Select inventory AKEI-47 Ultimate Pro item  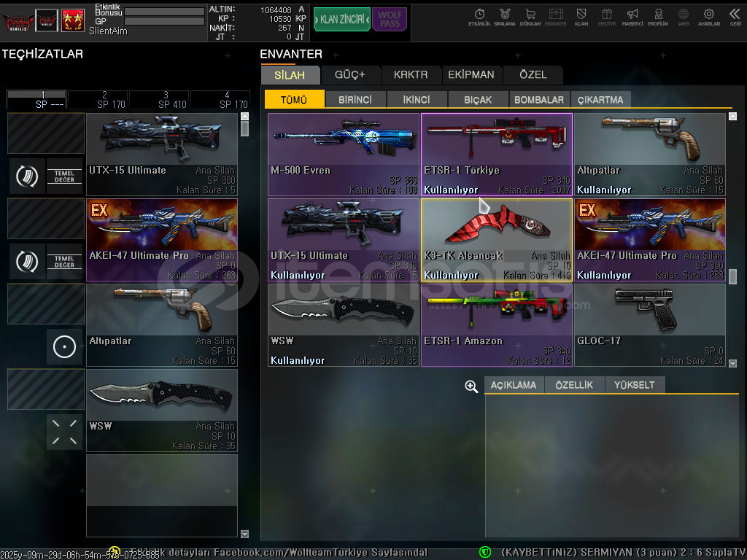click(650, 240)
